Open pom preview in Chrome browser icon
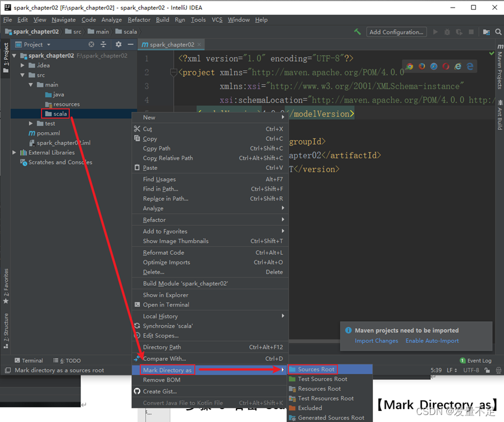 pyautogui.click(x=410, y=66)
